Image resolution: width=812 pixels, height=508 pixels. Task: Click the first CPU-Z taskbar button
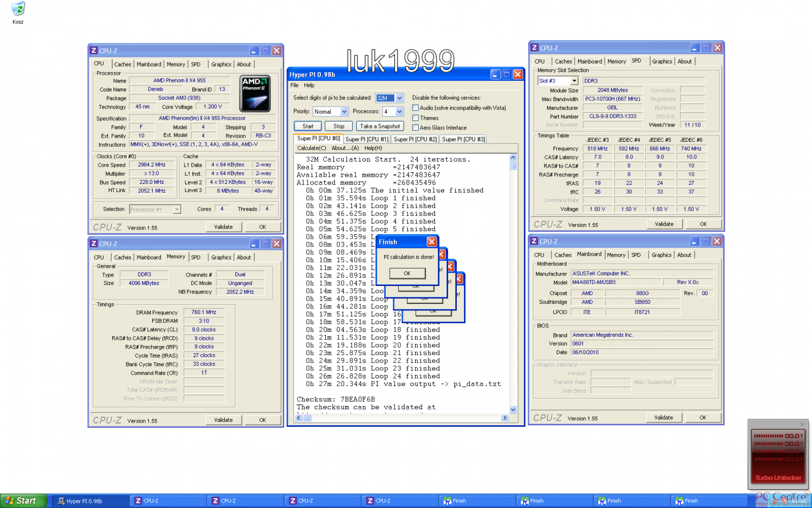pos(167,501)
